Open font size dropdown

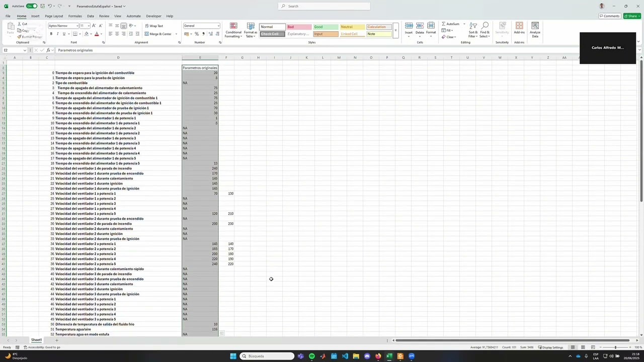point(89,26)
